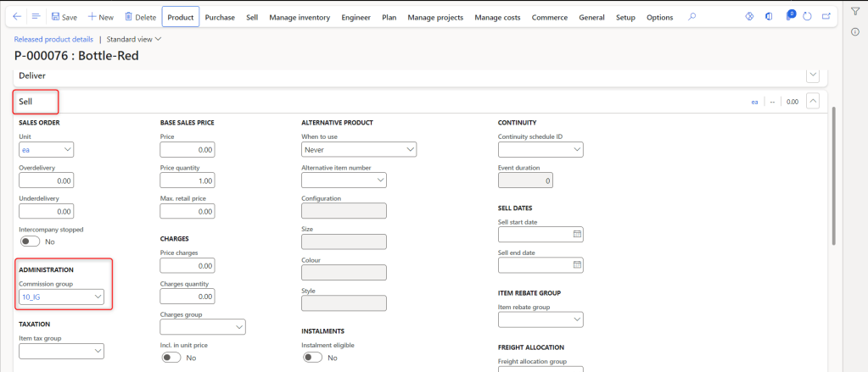Viewport: 868px width, 372px height.
Task: Collapse the Sell section chevron
Action: (x=813, y=101)
